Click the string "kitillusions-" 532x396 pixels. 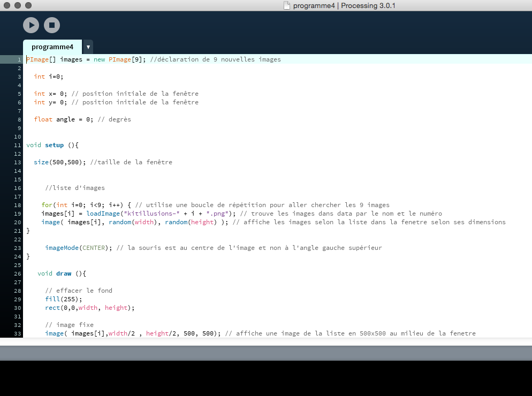pyautogui.click(x=151, y=214)
